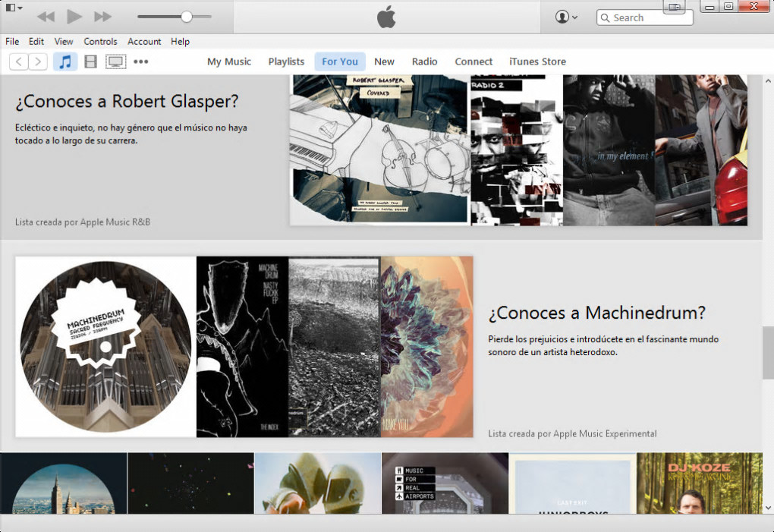This screenshot has width=774, height=532.
Task: Focus the Search input field
Action: coord(645,17)
